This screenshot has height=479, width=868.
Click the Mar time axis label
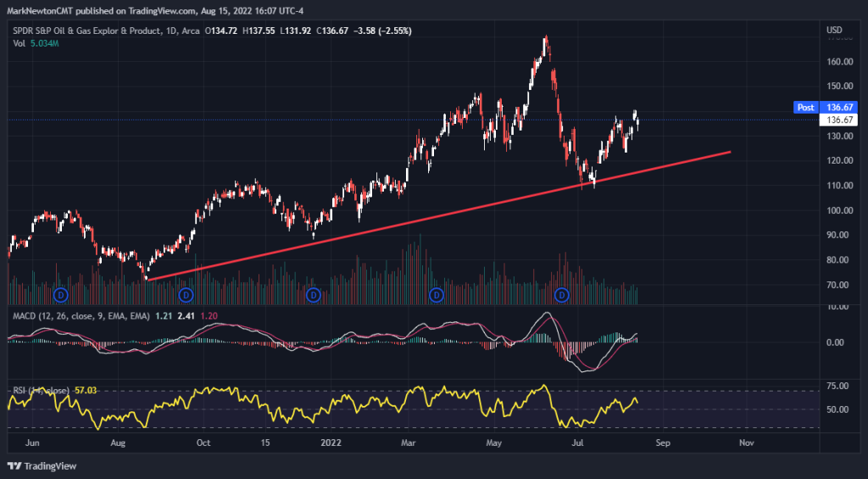[409, 443]
